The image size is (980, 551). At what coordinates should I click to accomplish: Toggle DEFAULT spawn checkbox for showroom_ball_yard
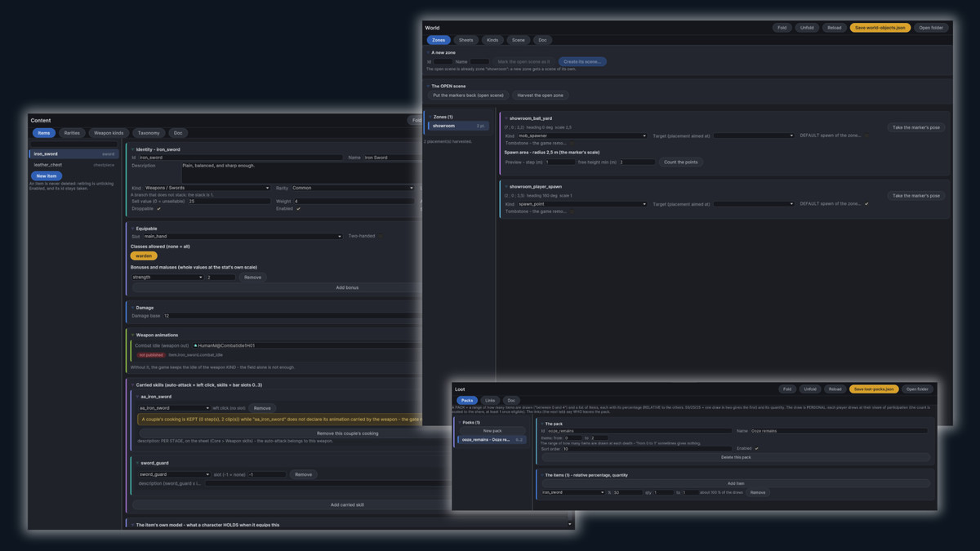click(866, 136)
